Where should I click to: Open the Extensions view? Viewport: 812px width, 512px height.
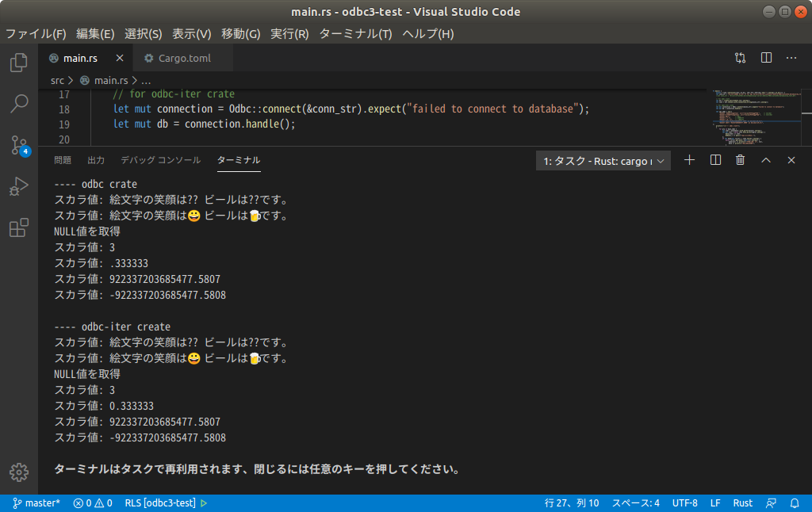click(x=19, y=227)
